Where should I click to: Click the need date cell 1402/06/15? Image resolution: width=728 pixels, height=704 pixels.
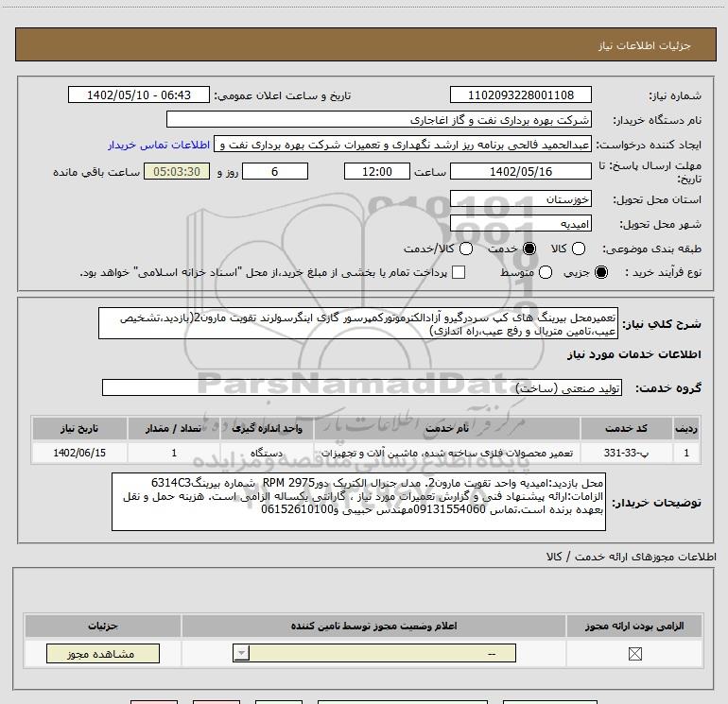[79, 453]
